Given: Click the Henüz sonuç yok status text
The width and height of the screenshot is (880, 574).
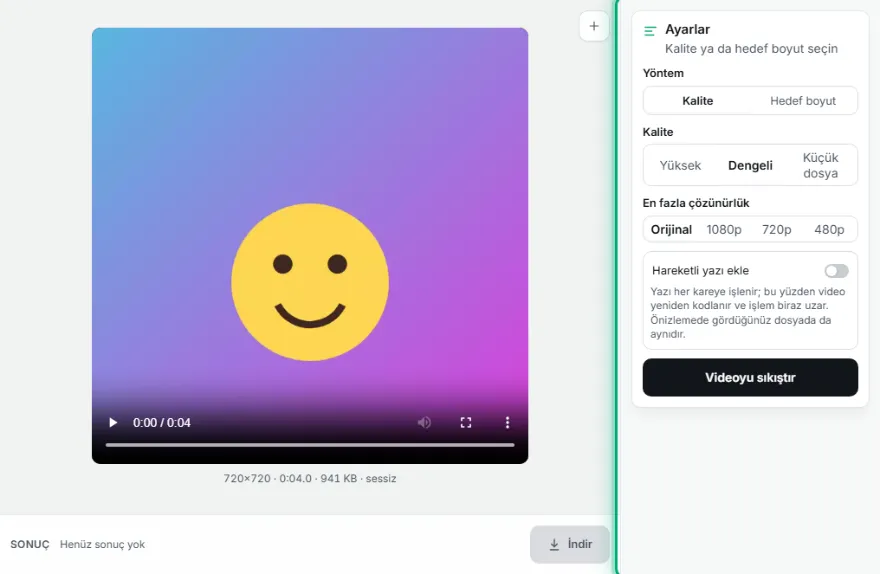Looking at the screenshot, I should coord(102,544).
